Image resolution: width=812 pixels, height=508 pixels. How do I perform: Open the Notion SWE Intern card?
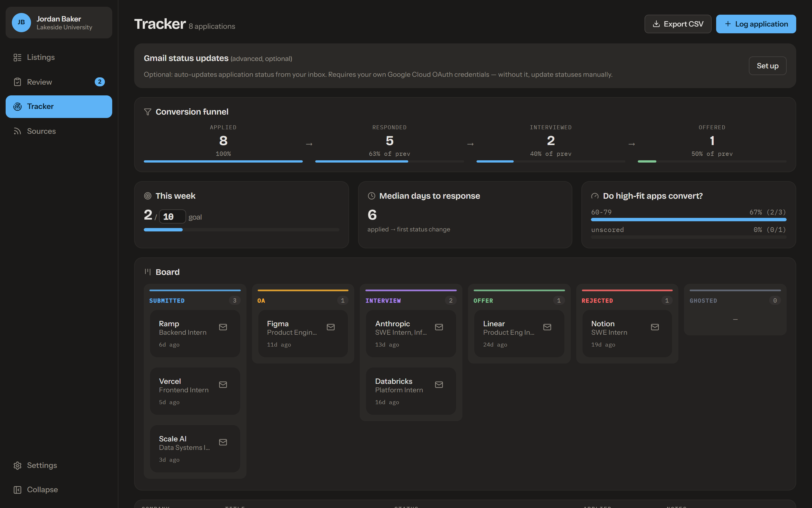click(x=627, y=334)
